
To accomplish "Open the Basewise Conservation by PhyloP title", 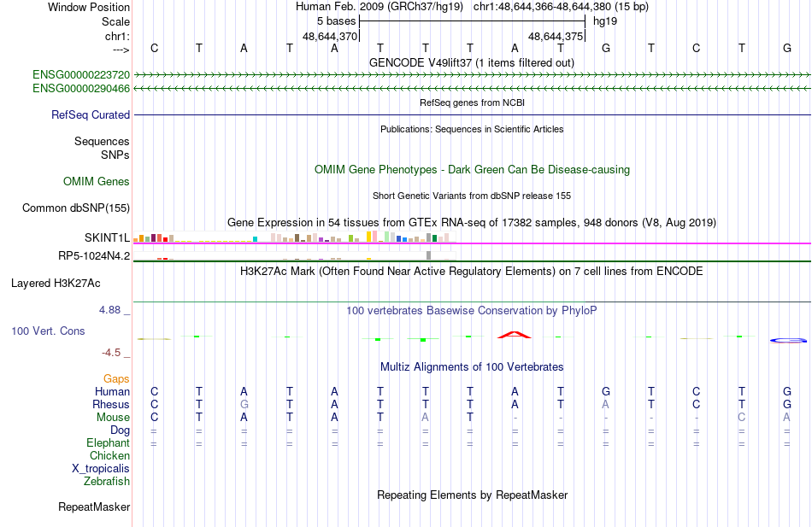I will tap(472, 311).
